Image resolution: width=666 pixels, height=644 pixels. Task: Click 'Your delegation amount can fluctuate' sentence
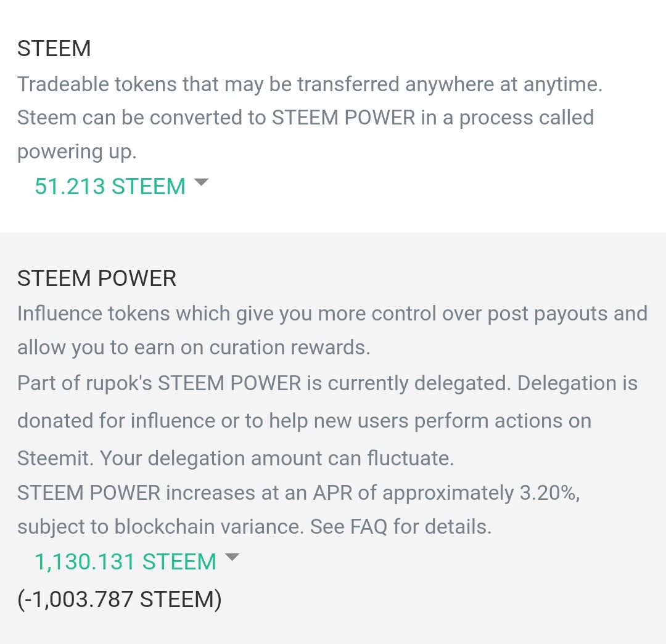tap(276, 459)
